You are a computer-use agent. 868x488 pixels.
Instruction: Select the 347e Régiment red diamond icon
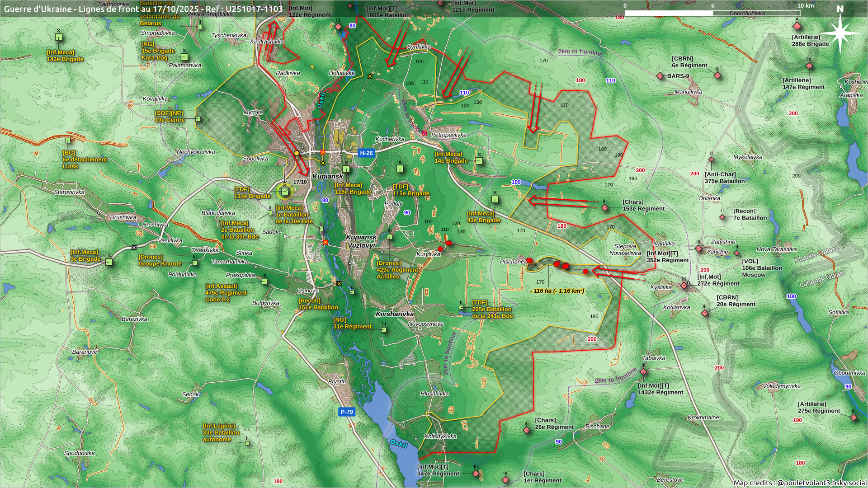tap(476, 474)
